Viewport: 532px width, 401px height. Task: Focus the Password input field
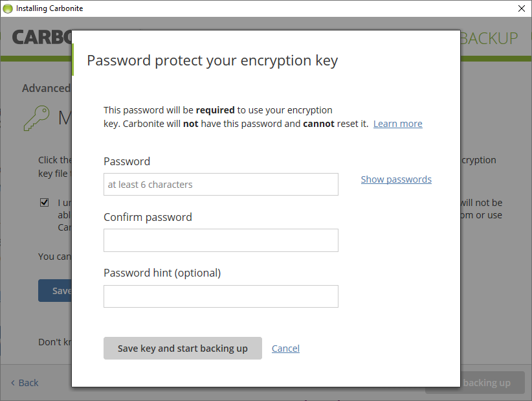tap(221, 185)
